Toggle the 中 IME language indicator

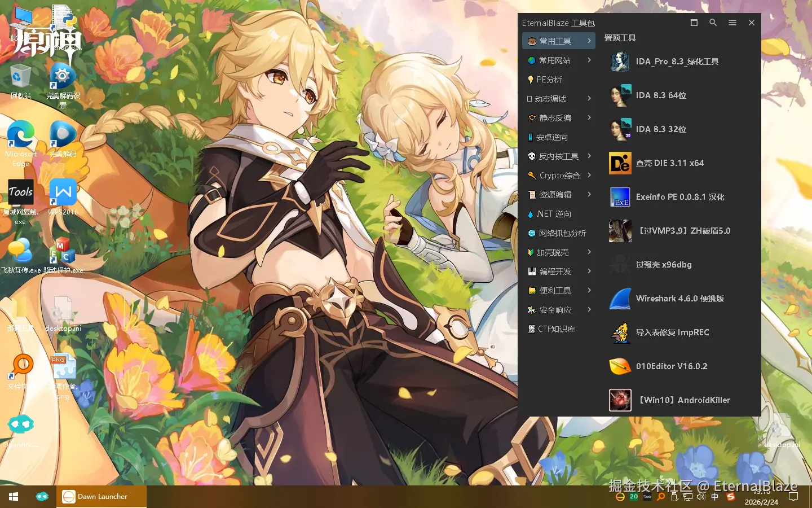(x=715, y=497)
